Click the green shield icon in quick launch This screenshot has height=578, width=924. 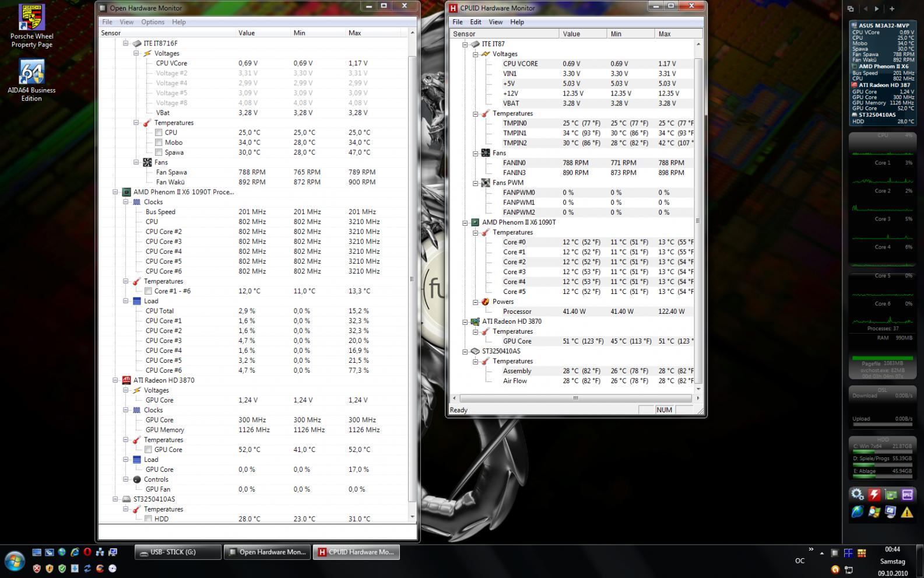coord(62,569)
